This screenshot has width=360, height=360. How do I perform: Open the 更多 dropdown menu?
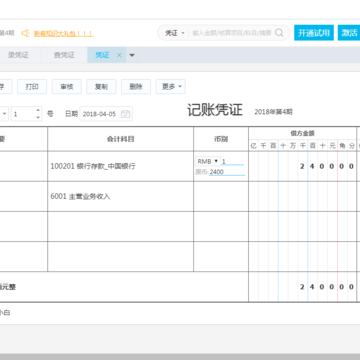[171, 87]
